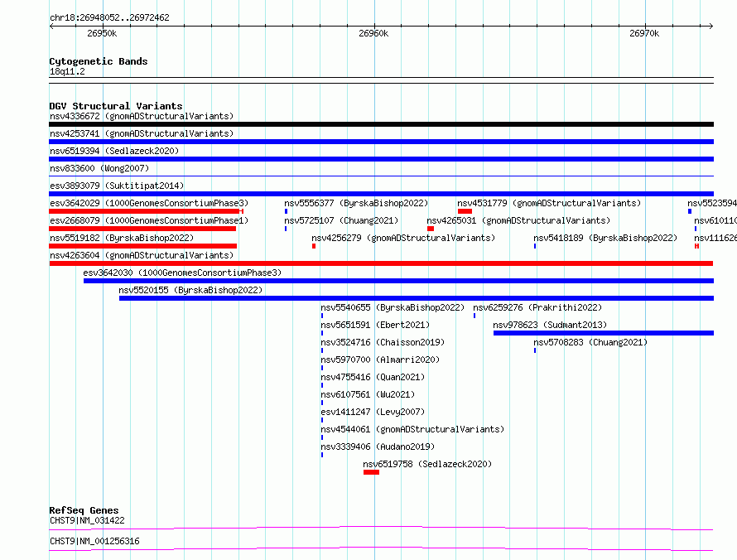
Task: Click the 26970k ruler position
Action: (x=644, y=33)
